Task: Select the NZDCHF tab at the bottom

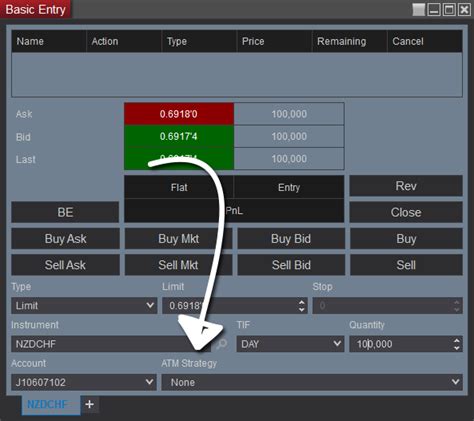Action: point(51,405)
